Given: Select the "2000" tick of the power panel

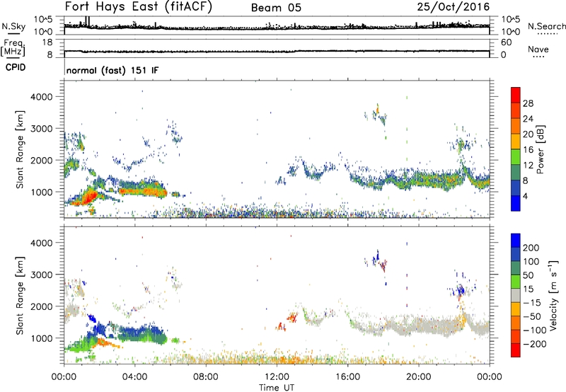Looking at the screenshot, I should tap(41, 160).
